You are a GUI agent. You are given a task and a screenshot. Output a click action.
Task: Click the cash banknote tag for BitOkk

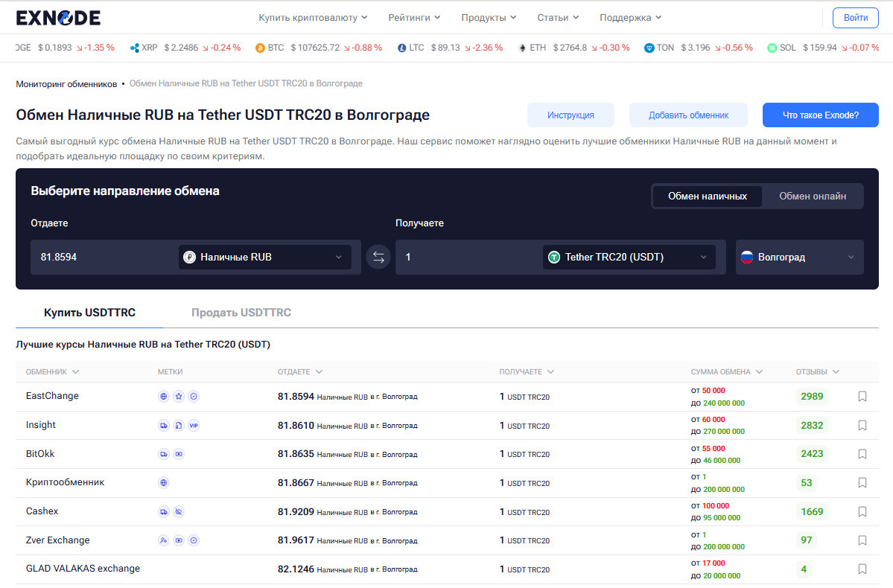pyautogui.click(x=179, y=454)
